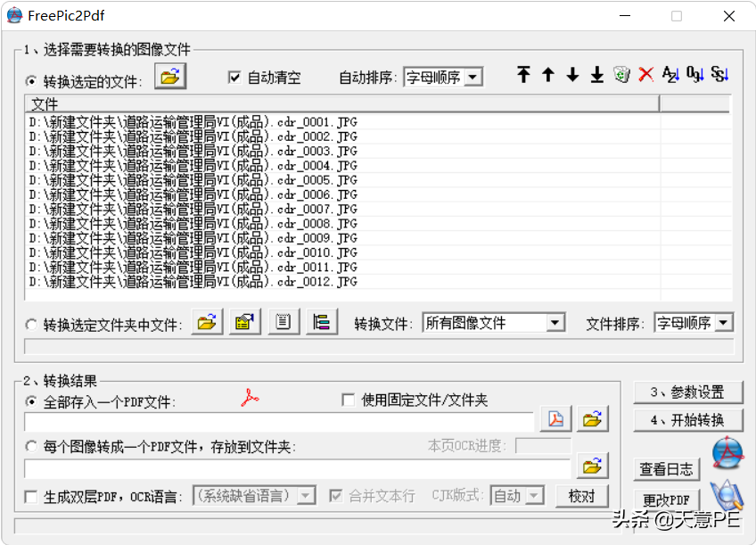The width and height of the screenshot is (756, 545).
Task: Select file cdr_0003.JPG in list
Action: point(193,151)
